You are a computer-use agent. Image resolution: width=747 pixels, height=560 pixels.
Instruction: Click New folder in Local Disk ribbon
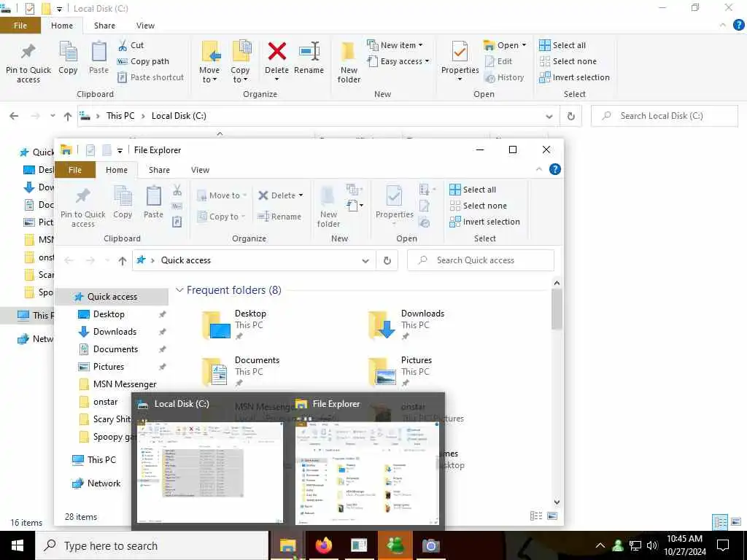pos(349,63)
